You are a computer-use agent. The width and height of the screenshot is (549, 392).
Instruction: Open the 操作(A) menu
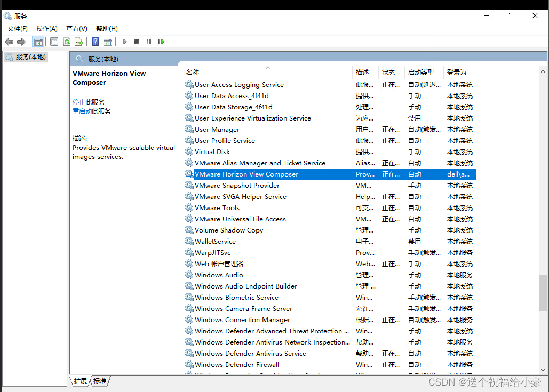tap(46, 29)
